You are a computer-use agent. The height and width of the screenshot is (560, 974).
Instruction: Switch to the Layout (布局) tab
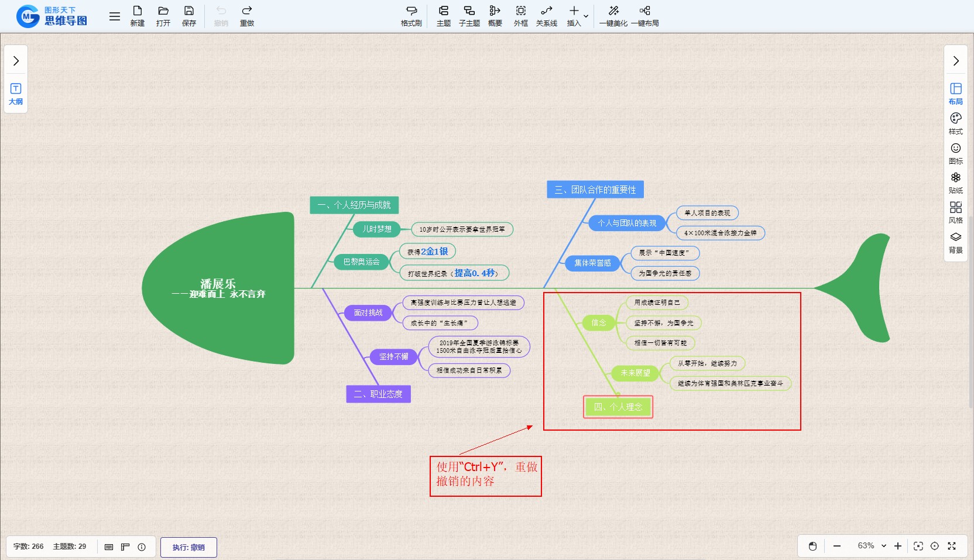click(955, 94)
